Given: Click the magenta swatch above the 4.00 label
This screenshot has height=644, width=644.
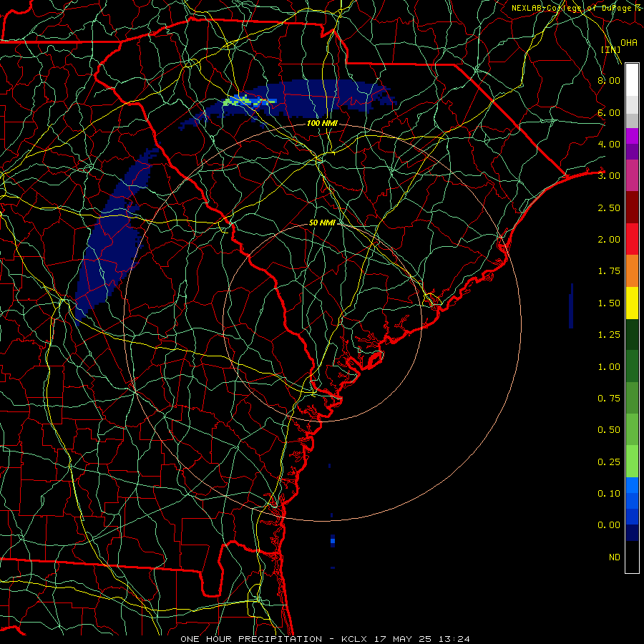Looking at the screenshot, I should [x=632, y=136].
